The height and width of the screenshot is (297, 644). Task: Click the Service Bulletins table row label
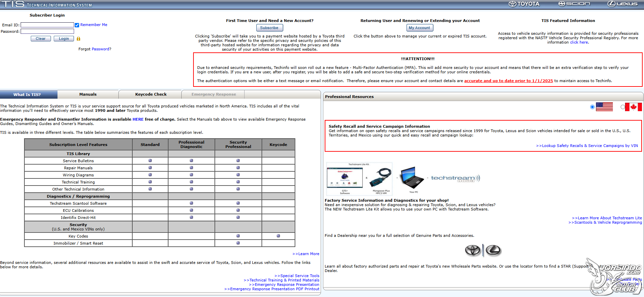78,161
